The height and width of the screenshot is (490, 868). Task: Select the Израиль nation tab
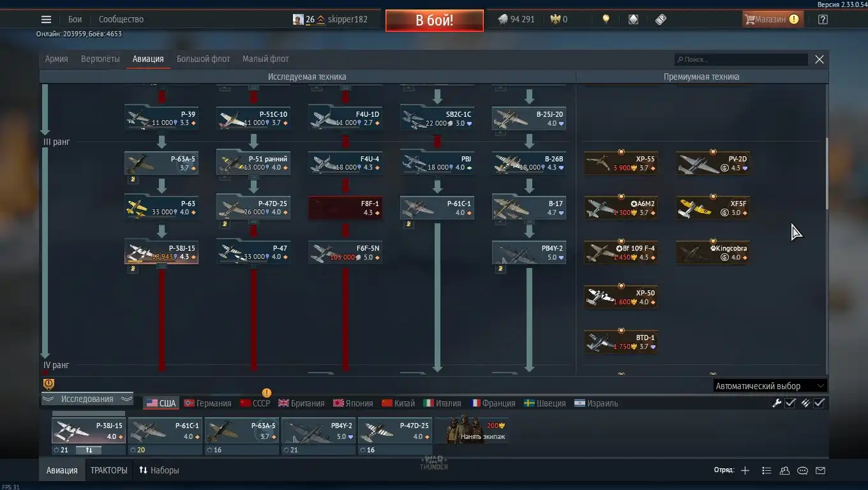(595, 403)
